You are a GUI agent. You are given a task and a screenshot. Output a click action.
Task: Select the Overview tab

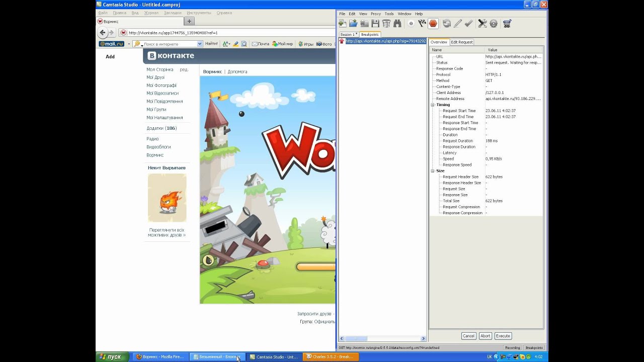(x=439, y=42)
